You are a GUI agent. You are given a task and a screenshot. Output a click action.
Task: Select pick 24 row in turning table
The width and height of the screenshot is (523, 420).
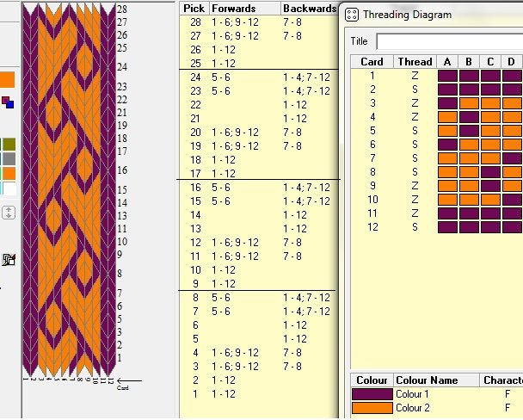coord(259,77)
